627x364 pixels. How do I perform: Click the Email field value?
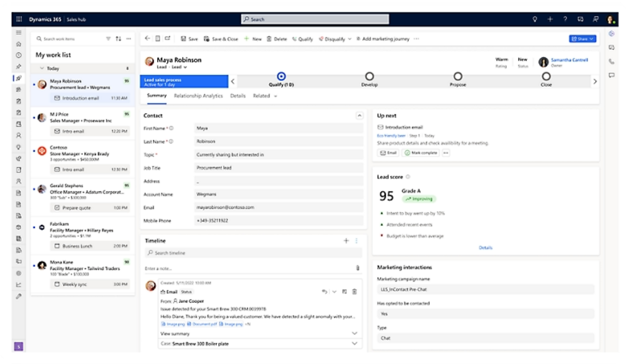pos(279,207)
